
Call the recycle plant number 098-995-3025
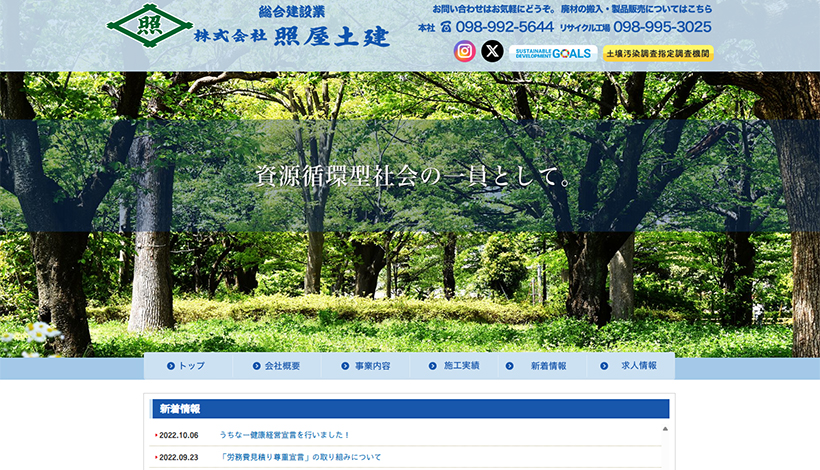pos(662,27)
